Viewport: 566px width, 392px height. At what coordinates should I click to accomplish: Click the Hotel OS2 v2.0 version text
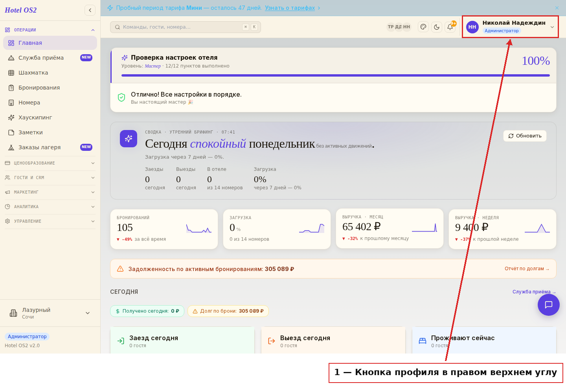(22, 346)
